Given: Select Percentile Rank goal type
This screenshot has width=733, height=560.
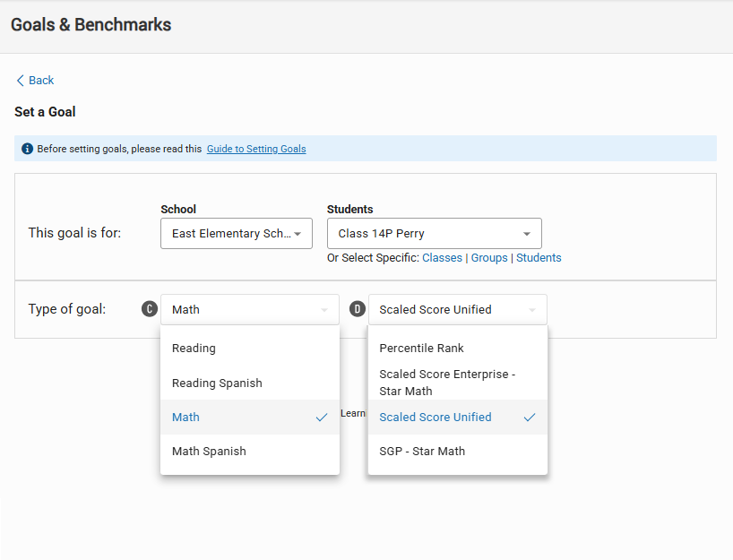Looking at the screenshot, I should (421, 349).
